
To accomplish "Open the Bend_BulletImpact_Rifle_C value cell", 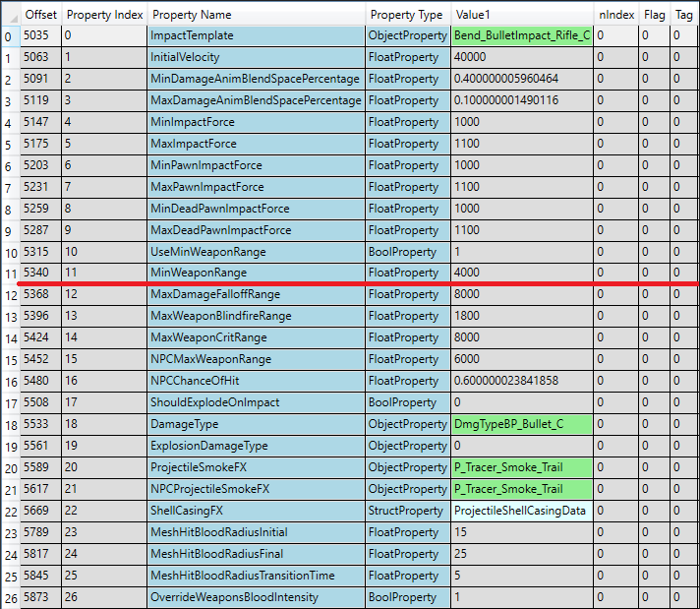I will [522, 35].
